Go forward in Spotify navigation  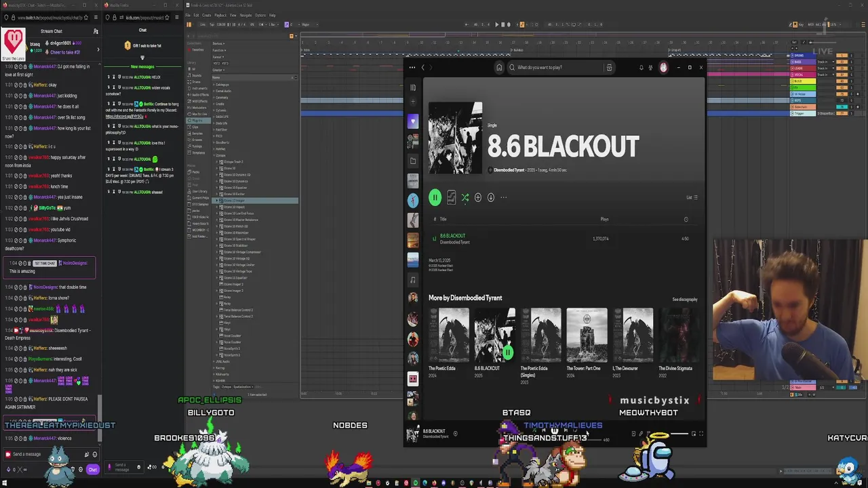(431, 67)
